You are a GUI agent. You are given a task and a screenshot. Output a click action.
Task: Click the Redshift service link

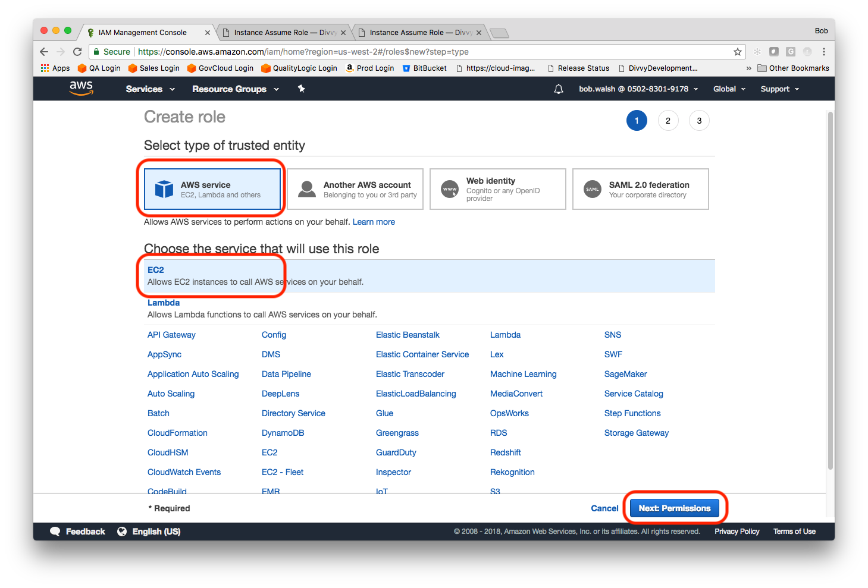click(506, 452)
